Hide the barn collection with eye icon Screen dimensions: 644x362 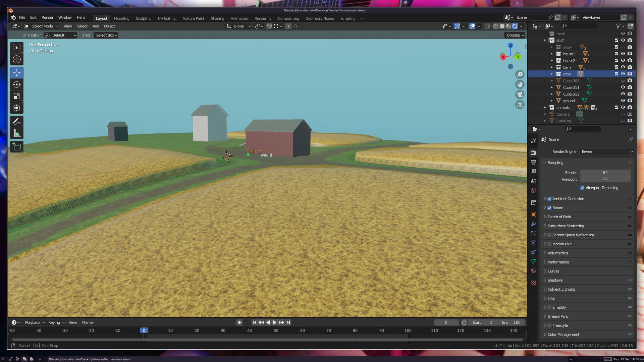click(623, 67)
